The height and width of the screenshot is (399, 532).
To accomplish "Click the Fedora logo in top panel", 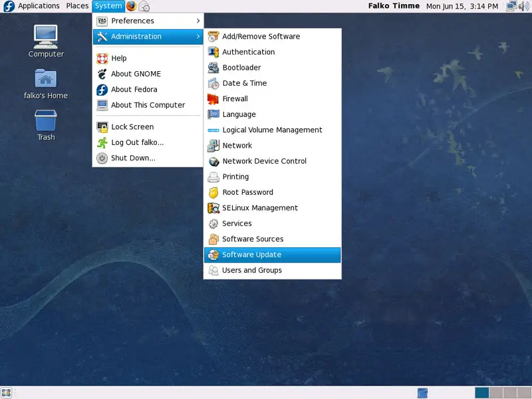I will tap(9, 6).
